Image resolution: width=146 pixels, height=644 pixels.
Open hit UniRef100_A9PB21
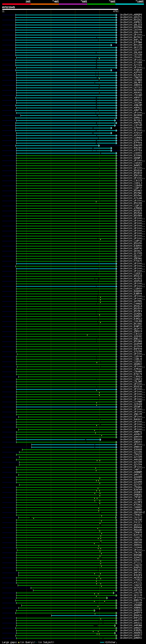131,22
